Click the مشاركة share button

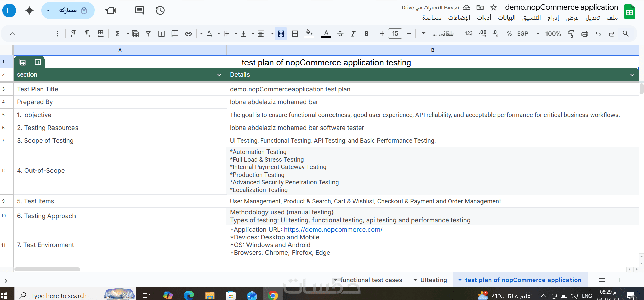click(x=74, y=10)
